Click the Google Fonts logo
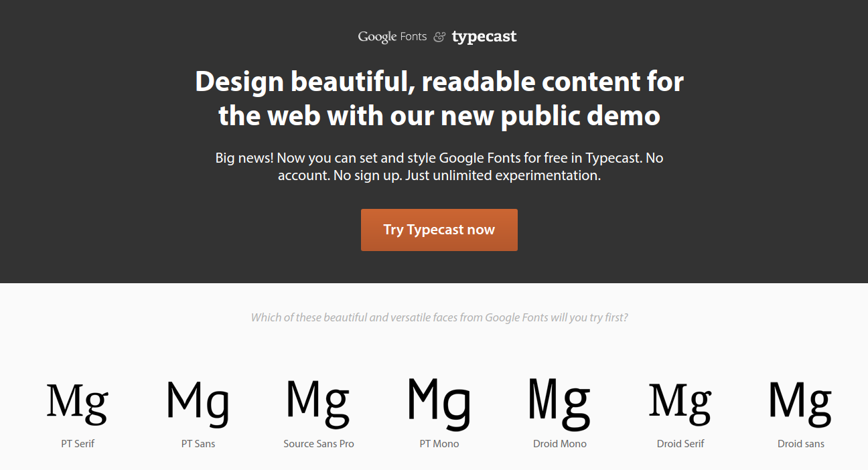 (392, 37)
